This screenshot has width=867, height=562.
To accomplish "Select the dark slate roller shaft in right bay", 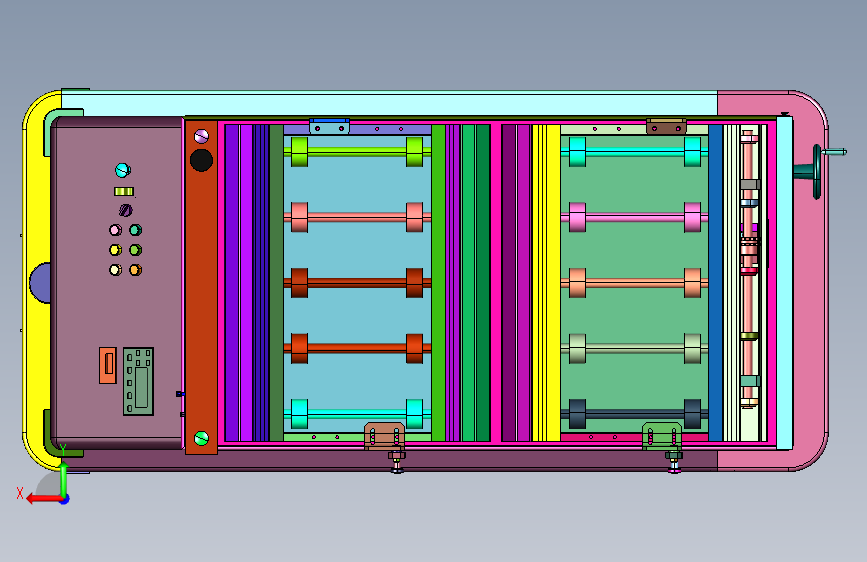I will [x=635, y=414].
